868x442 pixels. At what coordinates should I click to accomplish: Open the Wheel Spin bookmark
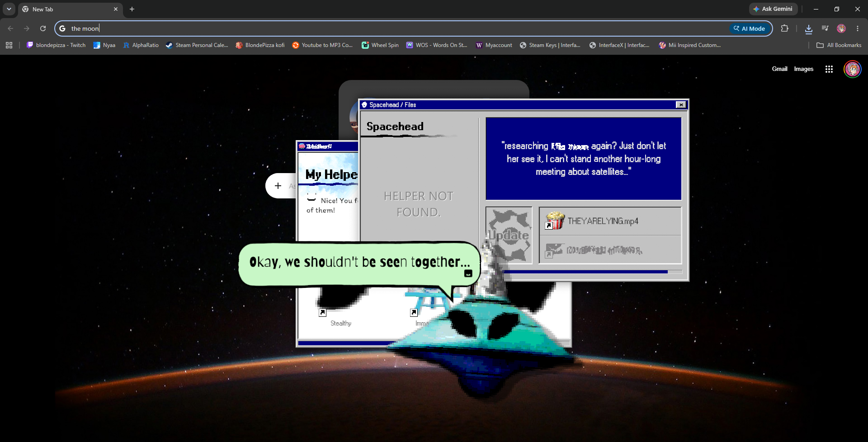[380, 45]
